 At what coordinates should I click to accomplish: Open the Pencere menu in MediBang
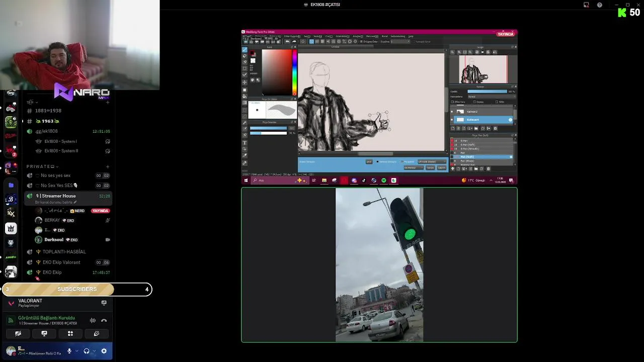click(x=372, y=36)
